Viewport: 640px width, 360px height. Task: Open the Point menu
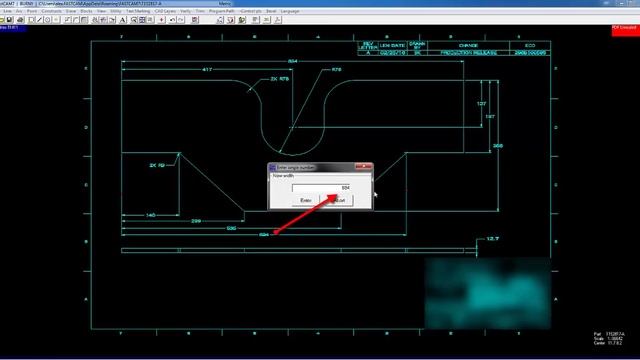(x=31, y=11)
